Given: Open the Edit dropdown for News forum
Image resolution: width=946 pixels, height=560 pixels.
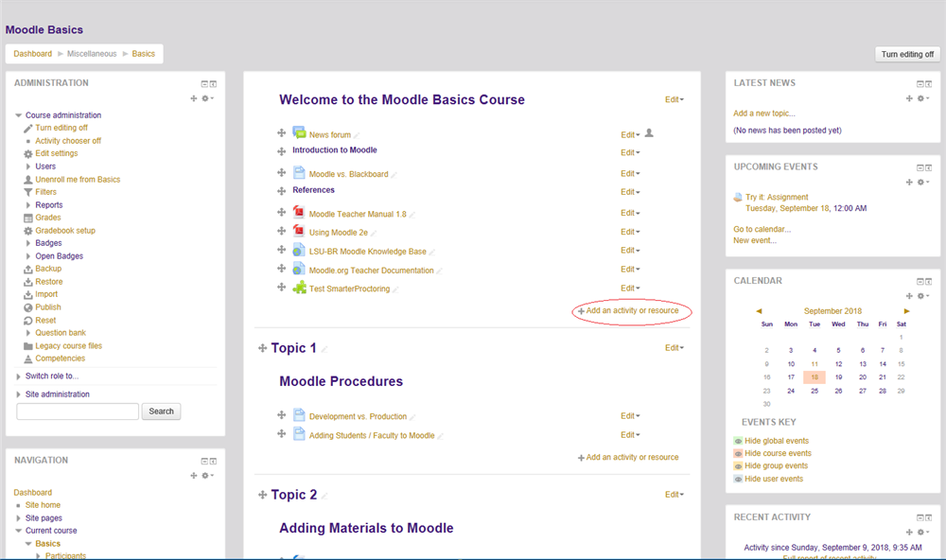Looking at the screenshot, I should point(630,135).
